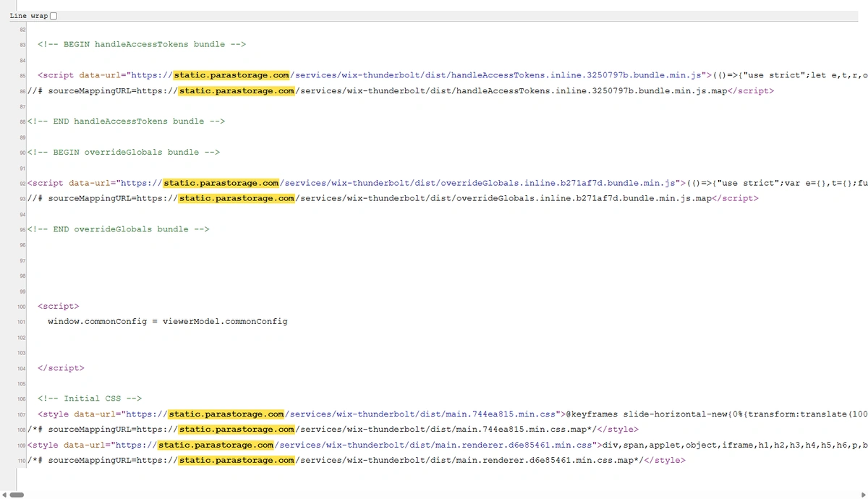Screen dimensions: 868x499
Task: Select the BEGIN overrideGlobals bundle comment
Action: (124, 153)
